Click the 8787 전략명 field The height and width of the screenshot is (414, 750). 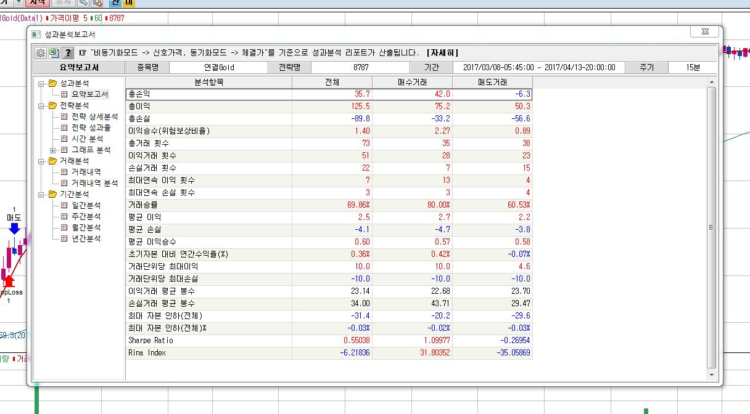tap(361, 67)
